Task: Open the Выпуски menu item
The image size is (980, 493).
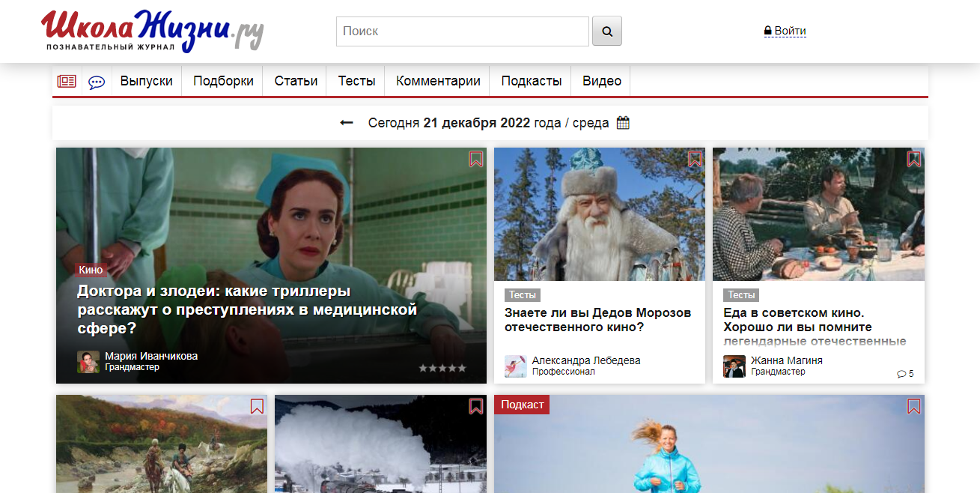Action: coord(147,82)
